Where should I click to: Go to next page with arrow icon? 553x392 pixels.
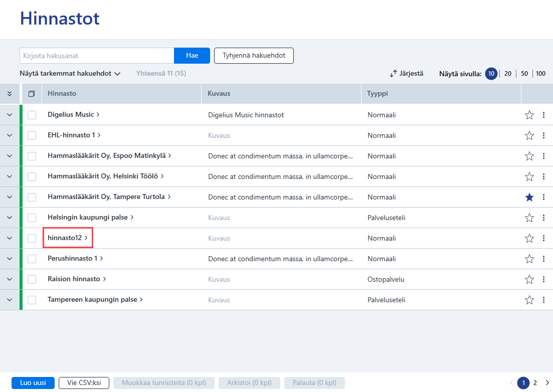(547, 382)
